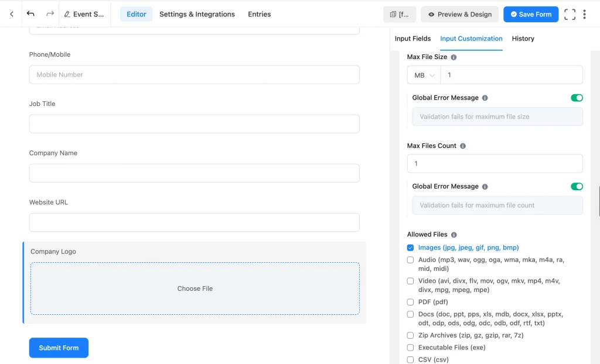The height and width of the screenshot is (364, 600).
Task: Click maximum file count validation message field
Action: [497, 205]
